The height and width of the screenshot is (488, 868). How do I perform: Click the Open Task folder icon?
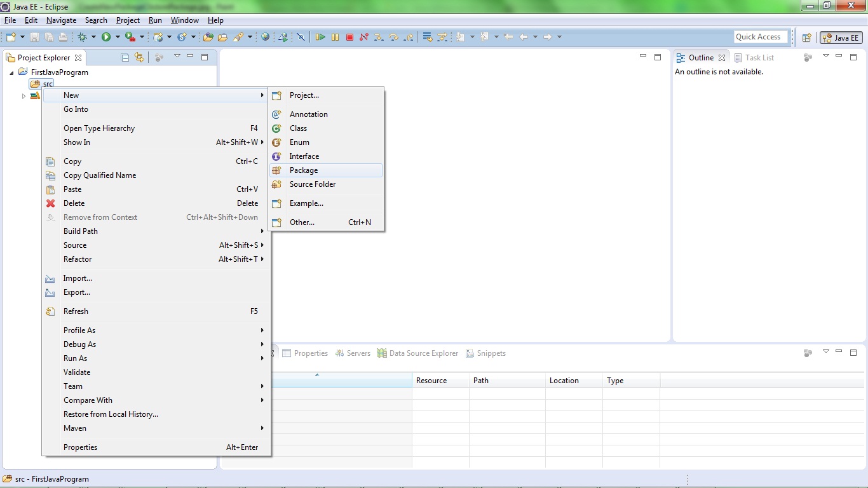(222, 37)
